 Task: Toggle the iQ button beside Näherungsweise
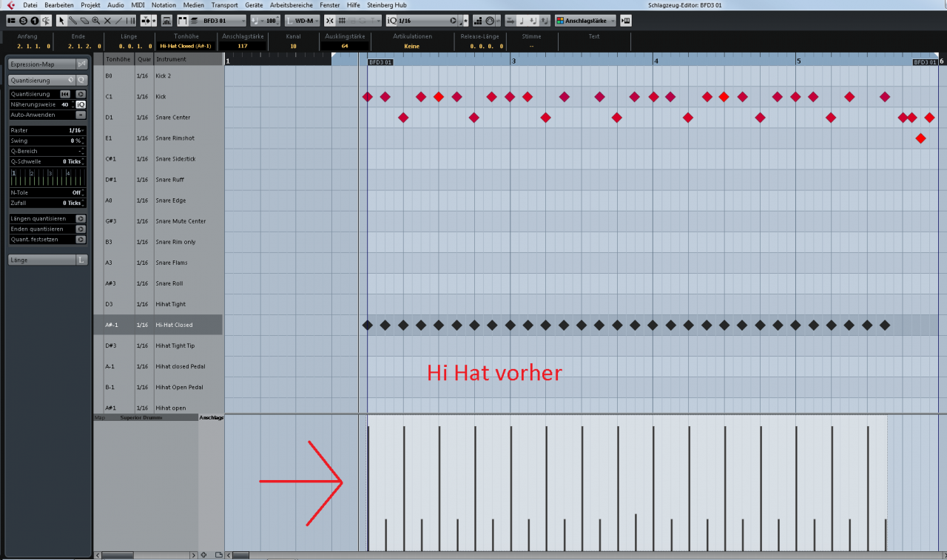(x=81, y=104)
